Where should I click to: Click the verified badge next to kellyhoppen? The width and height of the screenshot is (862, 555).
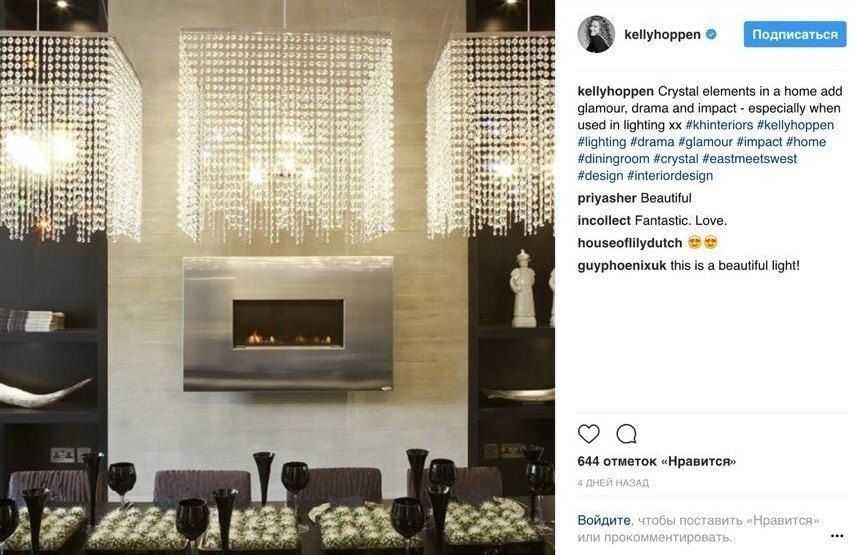[711, 34]
